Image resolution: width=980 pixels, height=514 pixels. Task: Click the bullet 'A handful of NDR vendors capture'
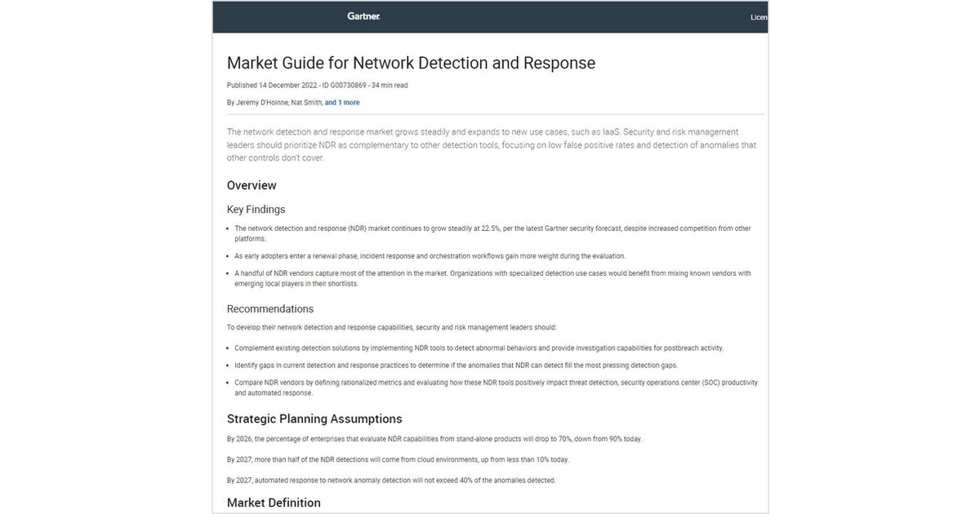(492, 278)
